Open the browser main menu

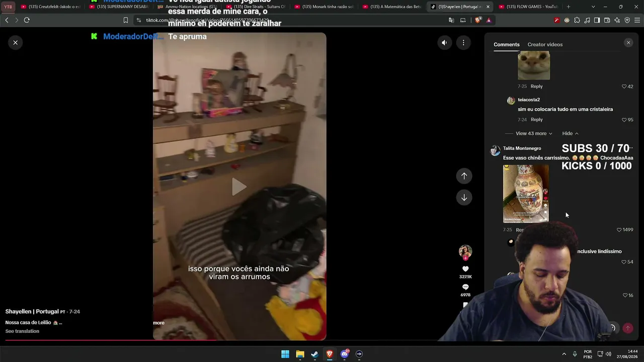[637, 20]
